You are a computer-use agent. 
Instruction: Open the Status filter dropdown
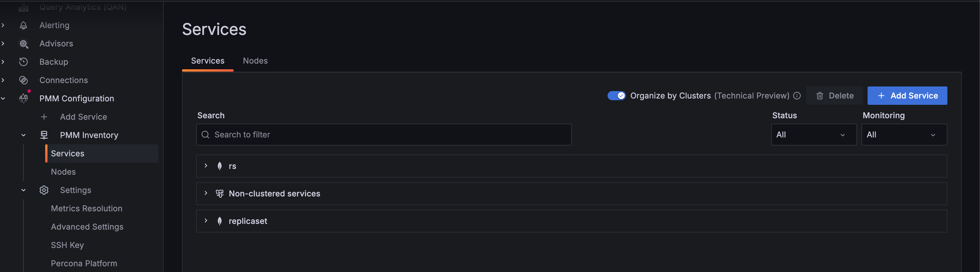pyautogui.click(x=813, y=135)
